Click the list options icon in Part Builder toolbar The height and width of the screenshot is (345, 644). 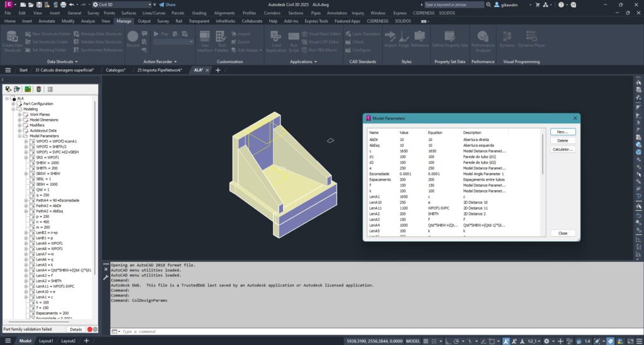point(50,89)
